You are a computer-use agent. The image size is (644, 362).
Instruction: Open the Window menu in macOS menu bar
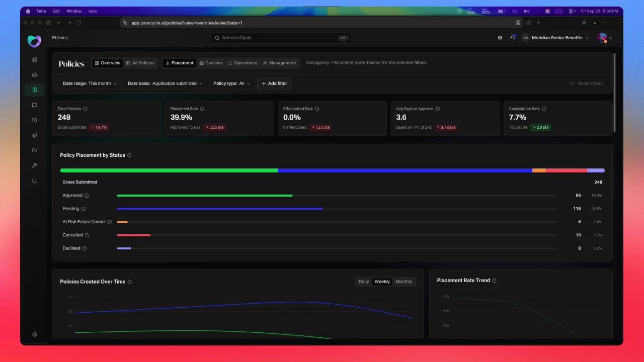pos(74,11)
